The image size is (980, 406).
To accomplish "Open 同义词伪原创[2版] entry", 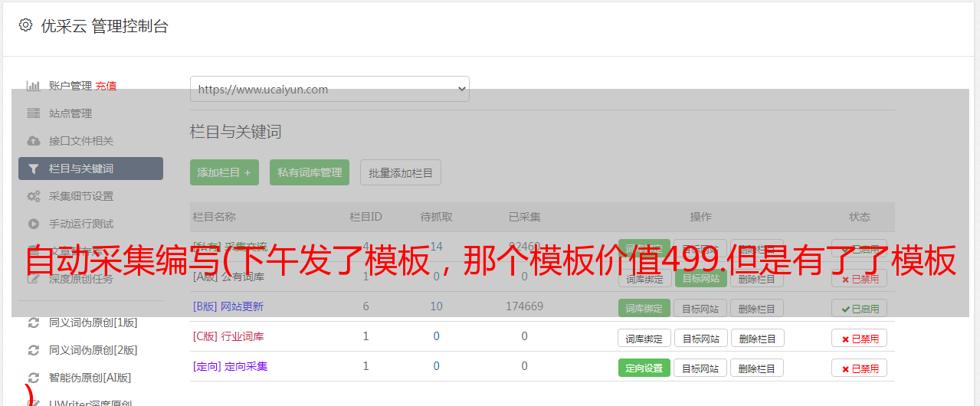I will [93, 350].
